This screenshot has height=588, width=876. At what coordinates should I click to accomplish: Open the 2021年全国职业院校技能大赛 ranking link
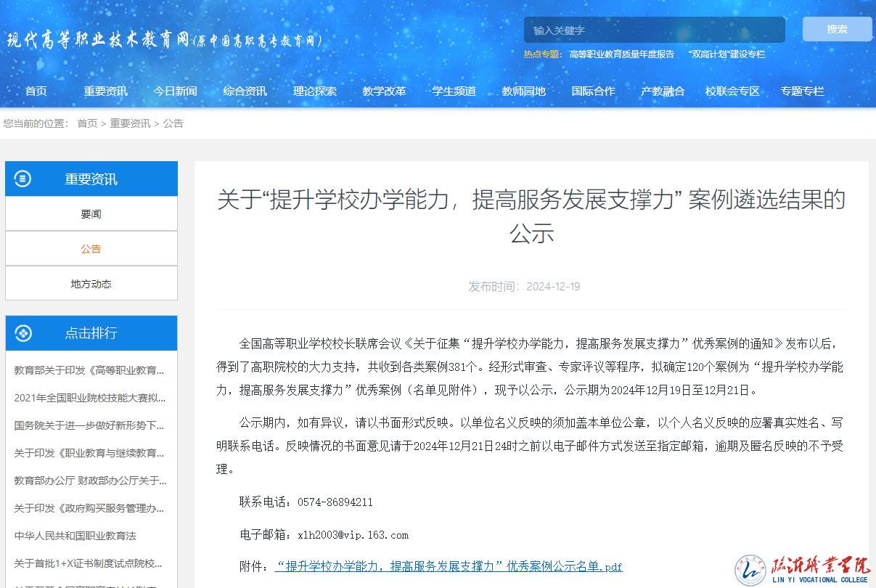(x=90, y=398)
